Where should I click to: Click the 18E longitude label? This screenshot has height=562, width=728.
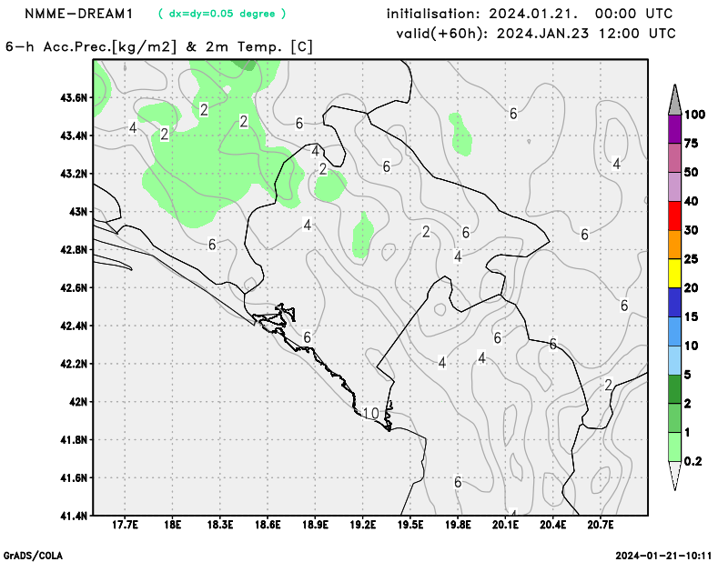click(172, 525)
